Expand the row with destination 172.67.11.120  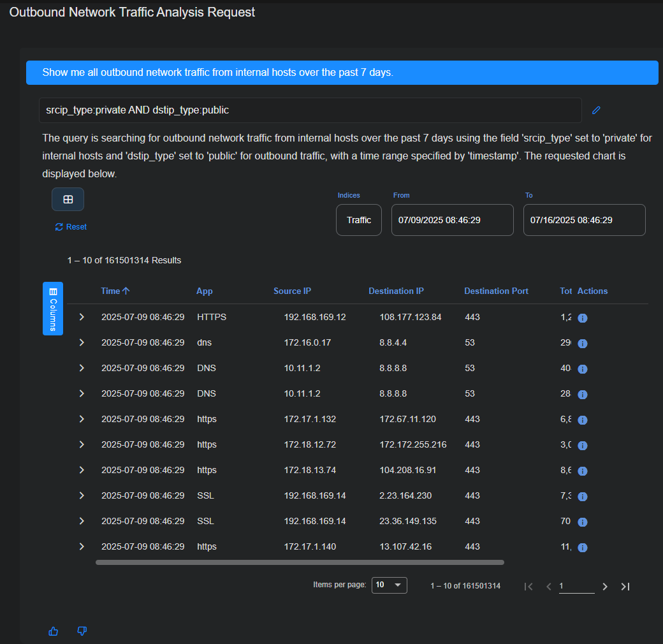coord(82,419)
